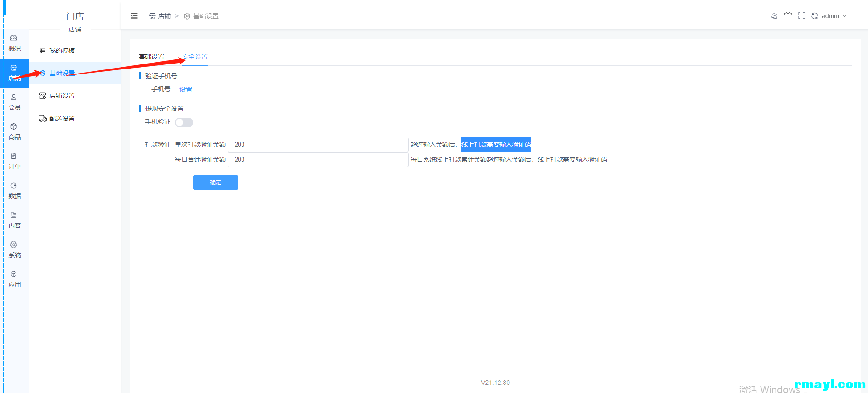Viewport: 868px width, 393px height.
Task: Open 订单 orders section in sidebar
Action: coord(15,161)
